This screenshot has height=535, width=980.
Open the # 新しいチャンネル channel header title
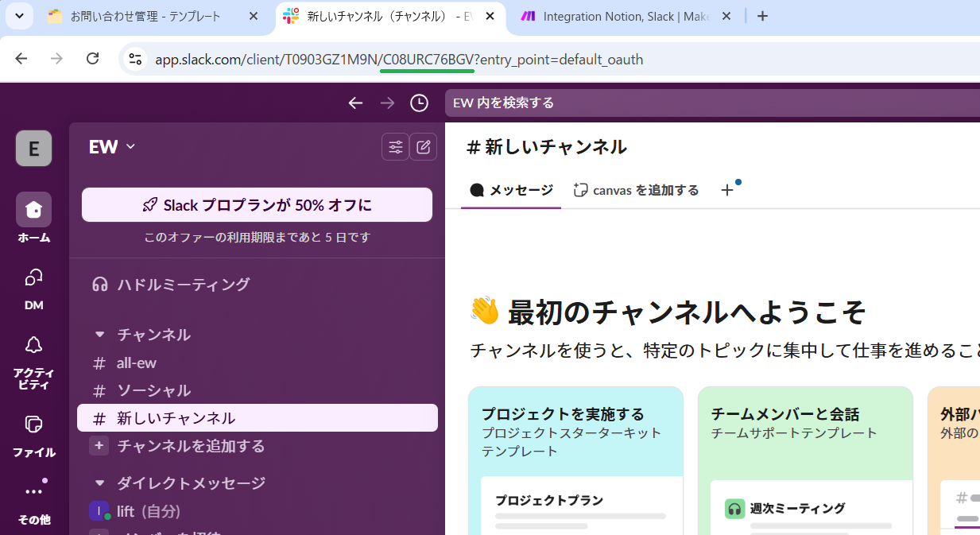tap(547, 147)
